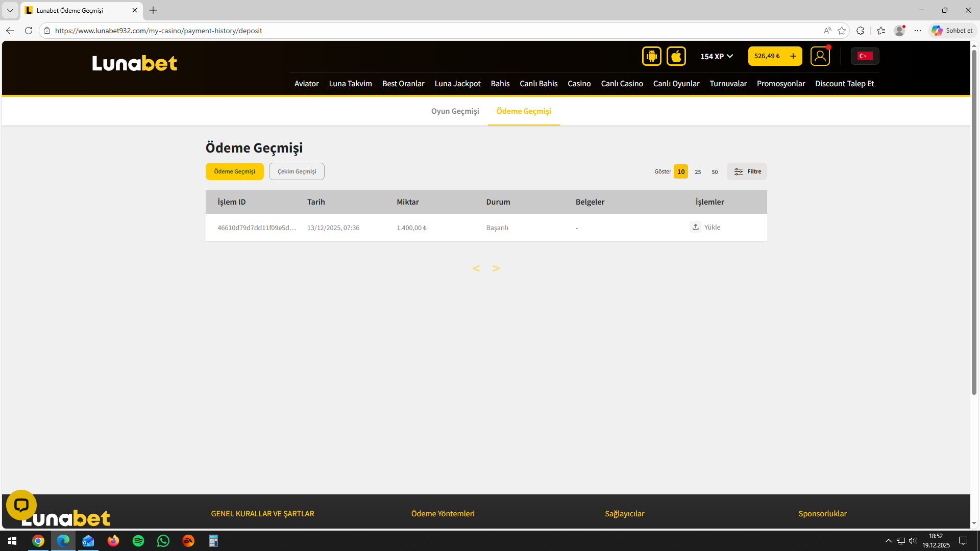Show 25 entries per page
Image resolution: width=980 pixels, height=551 pixels.
[x=698, y=172]
